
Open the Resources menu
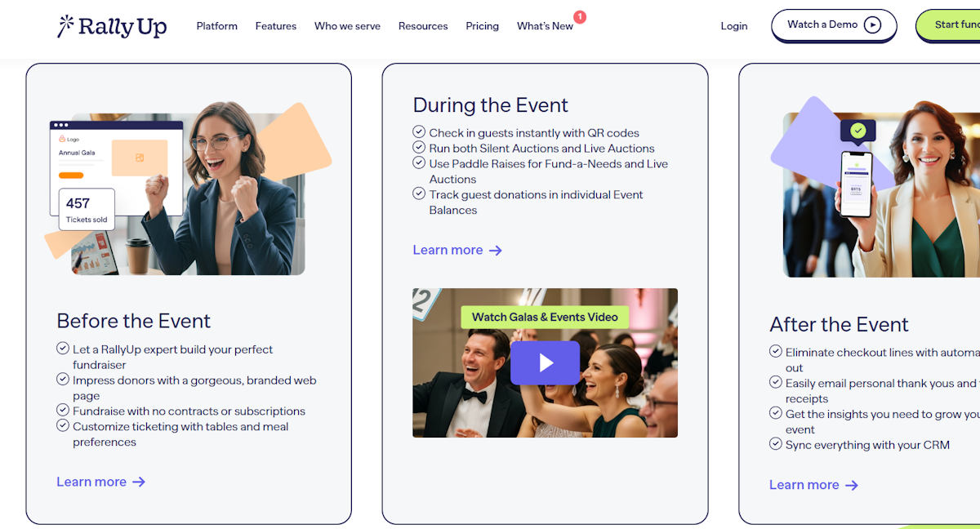pos(423,26)
